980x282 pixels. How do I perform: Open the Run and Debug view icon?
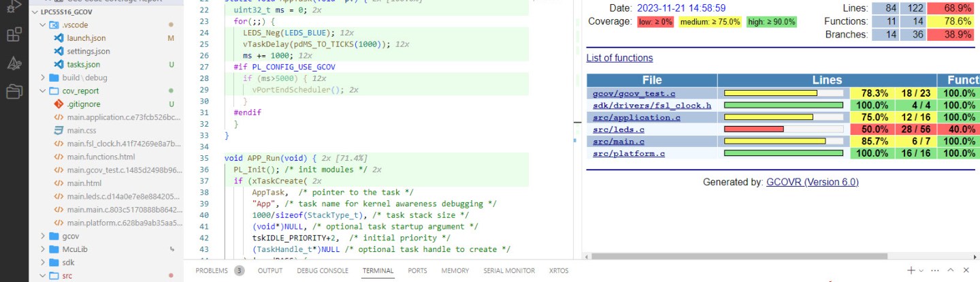tap(14, 6)
